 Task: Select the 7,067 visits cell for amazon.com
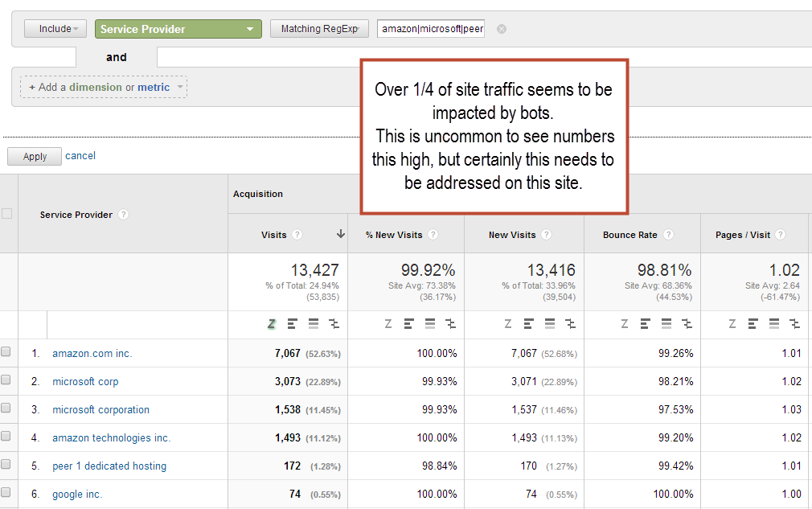[x=287, y=354]
